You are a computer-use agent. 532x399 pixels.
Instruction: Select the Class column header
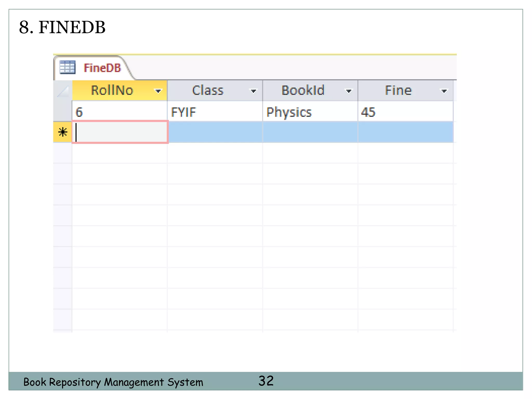tap(215, 90)
